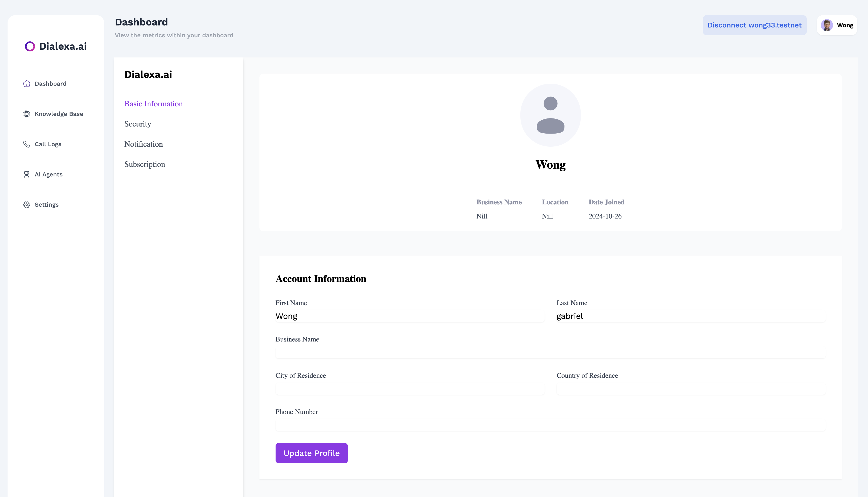
Task: Click the profile placeholder picture
Action: tap(550, 115)
